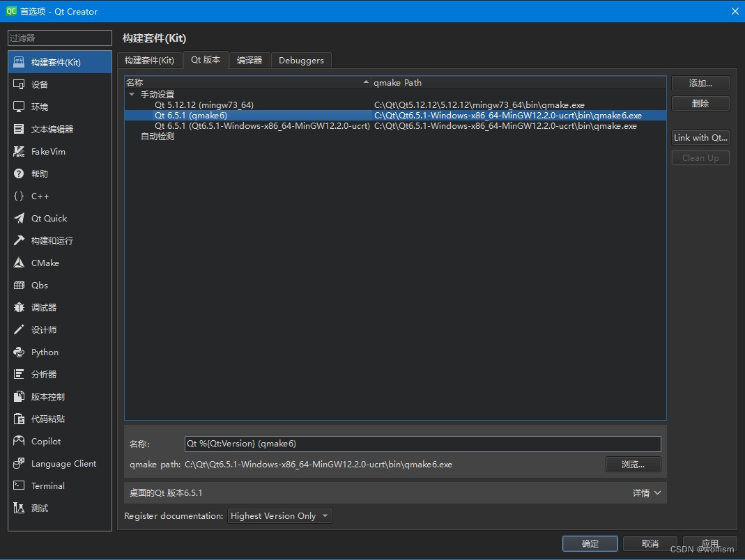Switch to the 构建套件(Kit) tab
The height and width of the screenshot is (560, 745).
[x=149, y=61]
